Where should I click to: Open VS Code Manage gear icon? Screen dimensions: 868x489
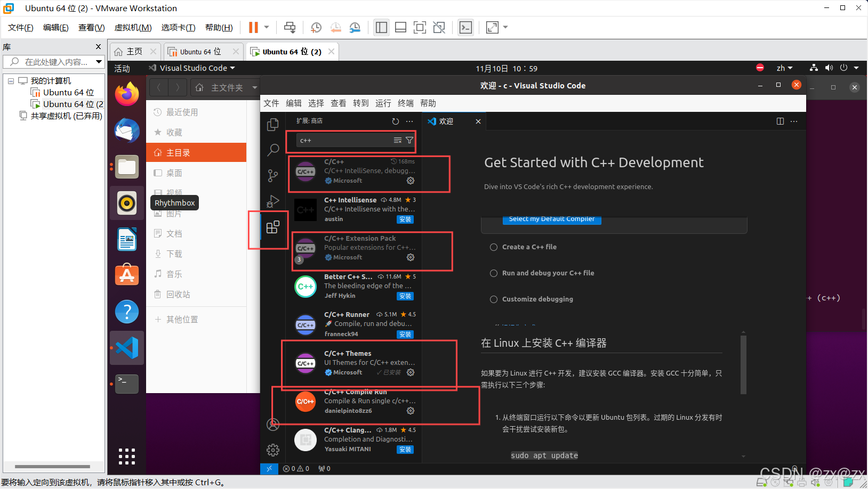(x=273, y=450)
